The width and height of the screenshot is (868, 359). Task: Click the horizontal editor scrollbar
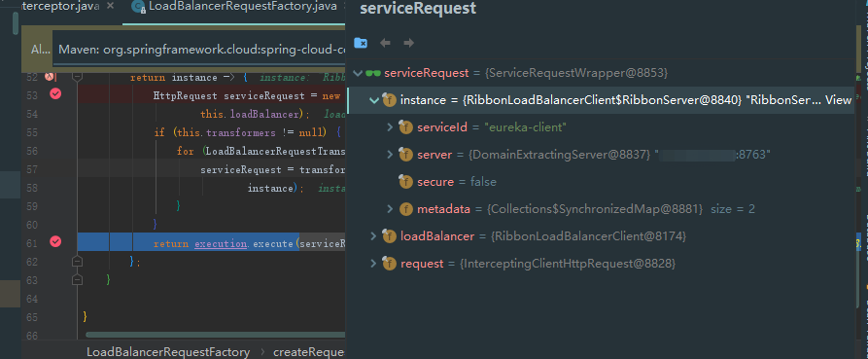click(x=216, y=335)
